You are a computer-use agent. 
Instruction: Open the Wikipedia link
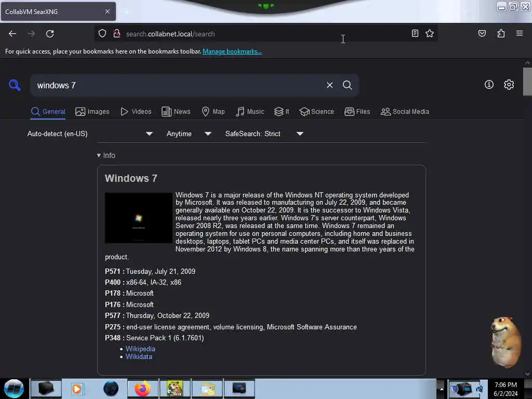point(140,349)
